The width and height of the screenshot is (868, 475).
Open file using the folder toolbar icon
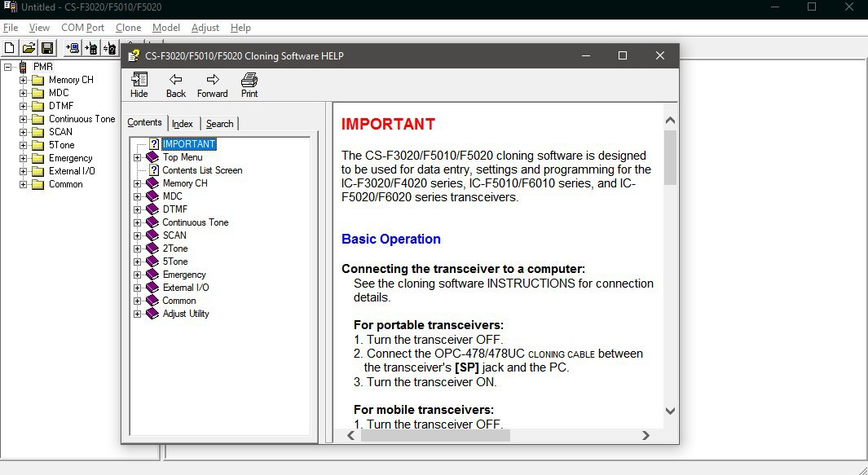click(x=29, y=48)
